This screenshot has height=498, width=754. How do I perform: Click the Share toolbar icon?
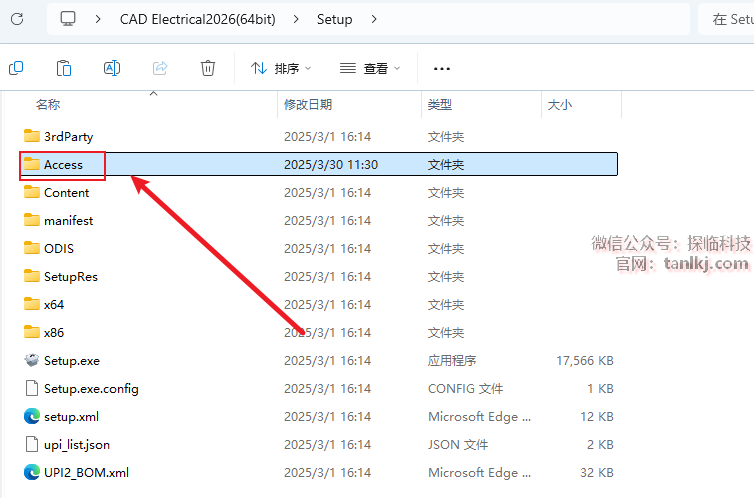(160, 68)
